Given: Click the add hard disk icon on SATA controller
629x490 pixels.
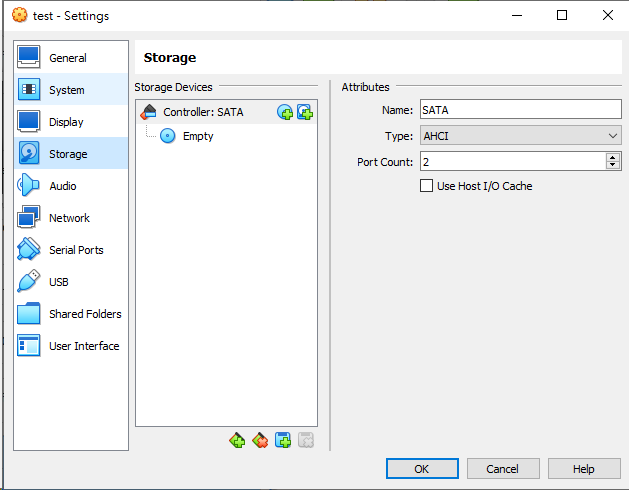Looking at the screenshot, I should (305, 113).
